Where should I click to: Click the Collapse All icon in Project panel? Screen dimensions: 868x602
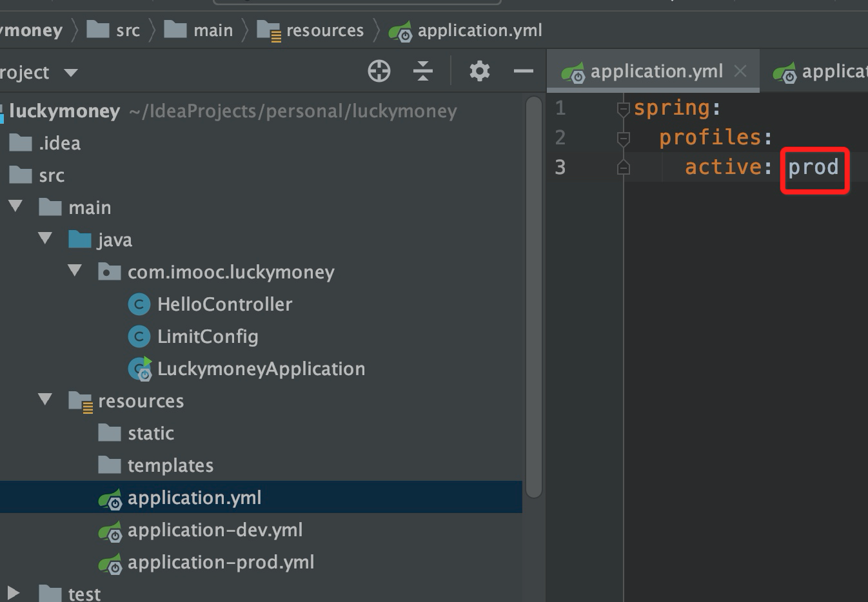(423, 71)
